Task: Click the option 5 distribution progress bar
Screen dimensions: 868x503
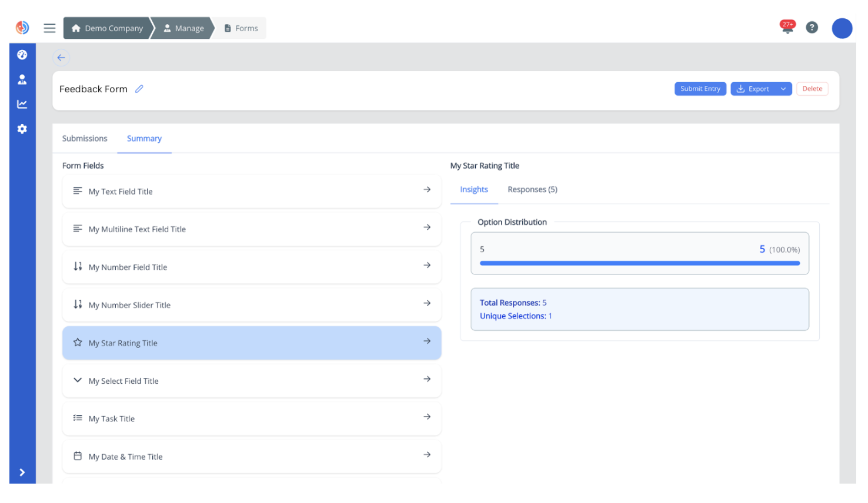Action: 639,263
